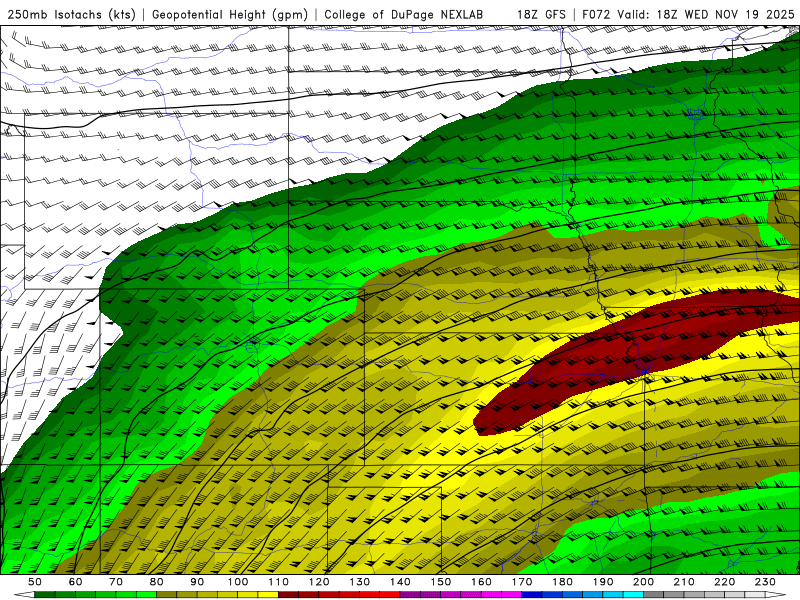
Task: Click the 80 label on the color scale
Action: click(157, 582)
